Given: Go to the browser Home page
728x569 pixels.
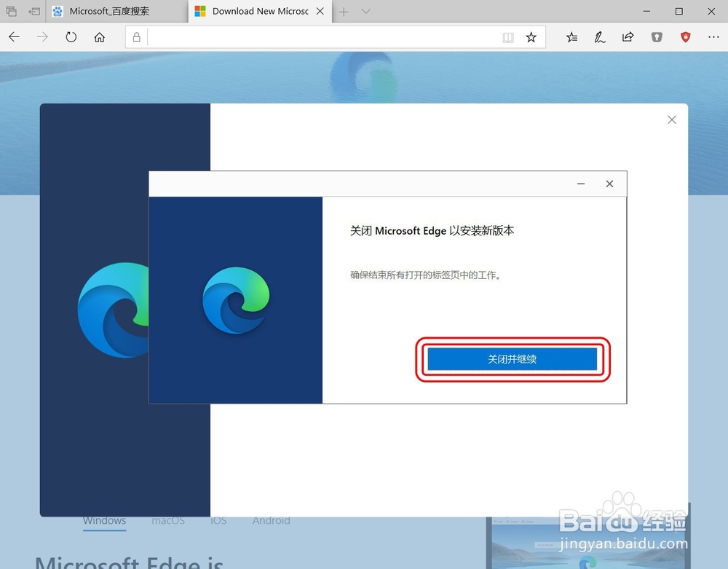Looking at the screenshot, I should (x=99, y=37).
